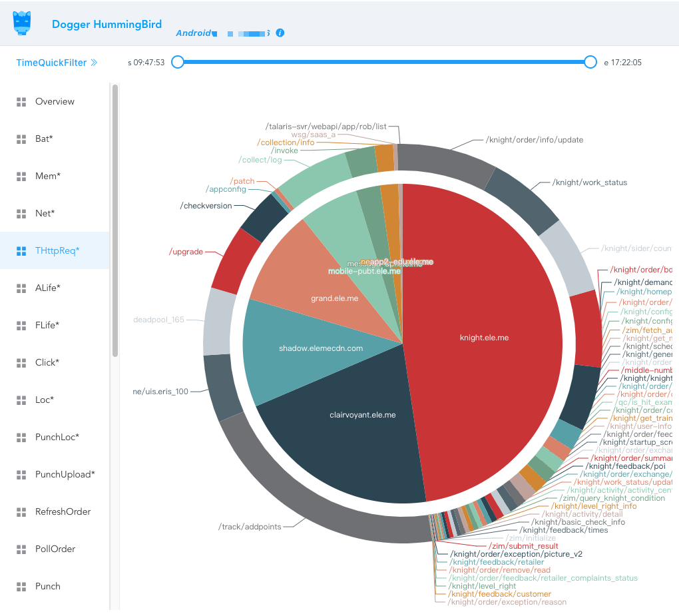Image resolution: width=679 pixels, height=616 pixels.
Task: Click the /knight/work_status label
Action: click(589, 183)
